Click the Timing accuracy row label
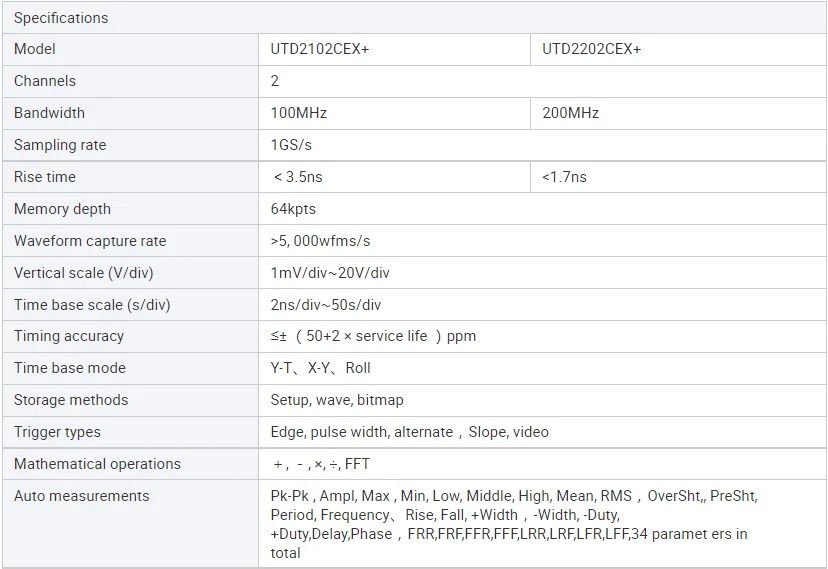The height and width of the screenshot is (569, 828). [x=69, y=336]
